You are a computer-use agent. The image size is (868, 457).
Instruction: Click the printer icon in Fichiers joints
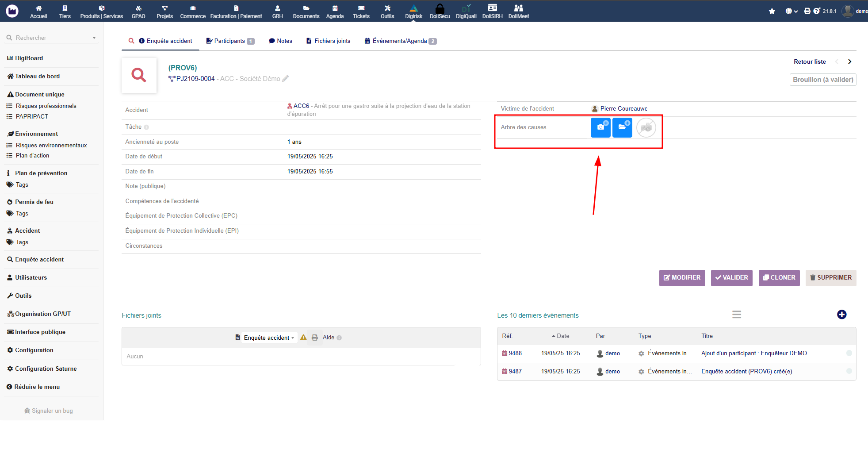pos(315,338)
